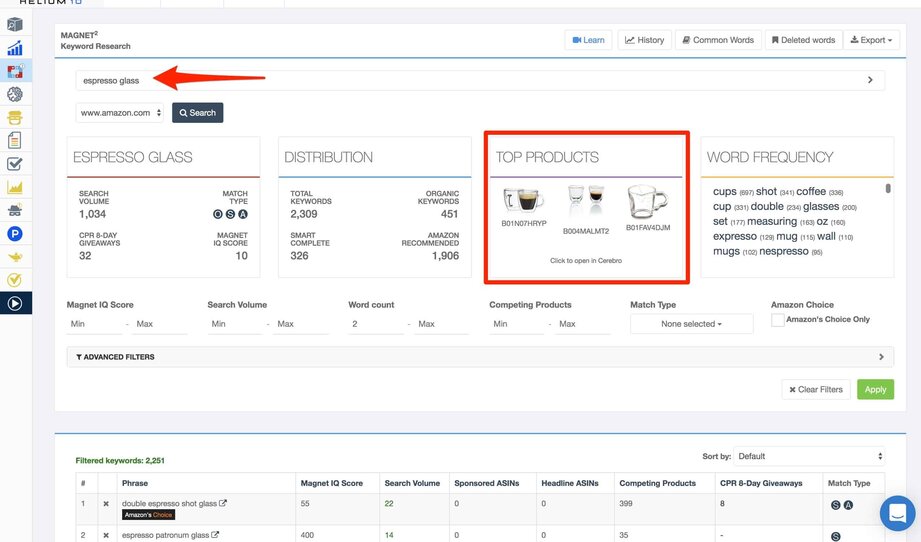Focus Search Volume Max field
The image size is (921, 542).
(301, 324)
